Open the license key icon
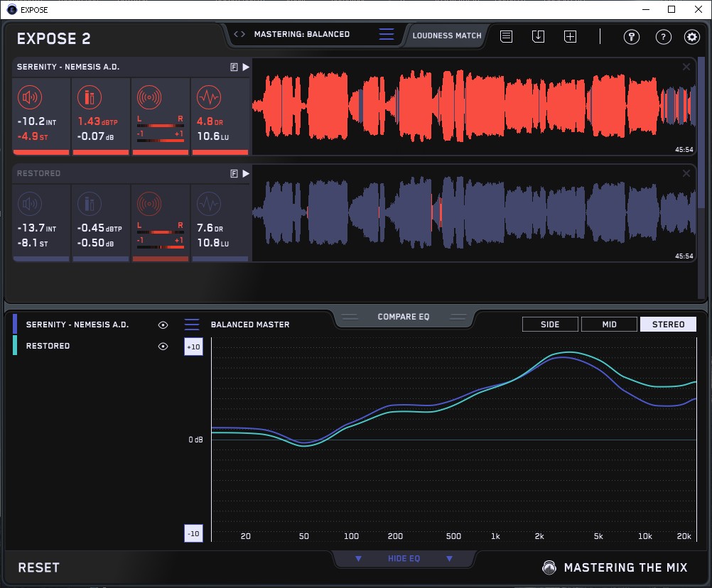Viewport: 712px width, 588px height. 632,37
